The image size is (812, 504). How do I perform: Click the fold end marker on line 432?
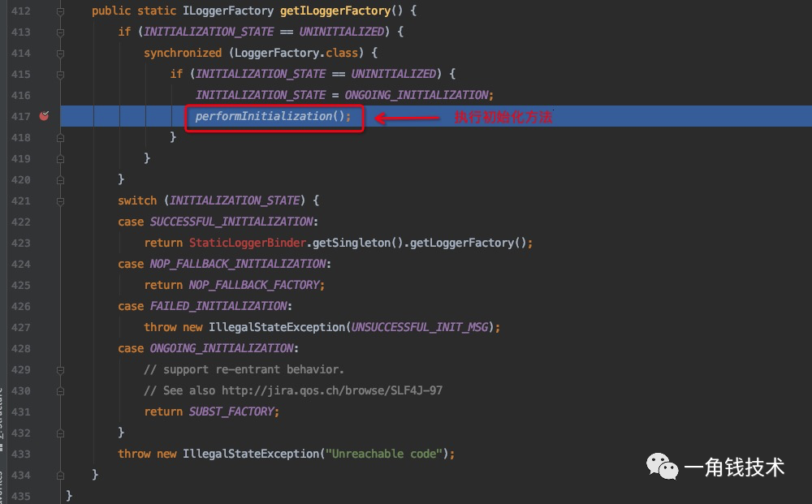pyautogui.click(x=60, y=433)
